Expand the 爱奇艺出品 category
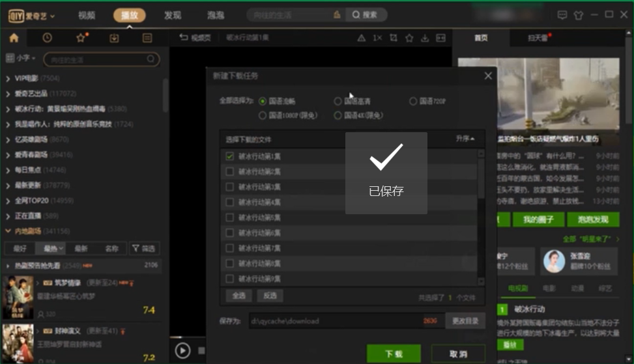Image resolution: width=634 pixels, height=364 pixels. click(x=8, y=94)
